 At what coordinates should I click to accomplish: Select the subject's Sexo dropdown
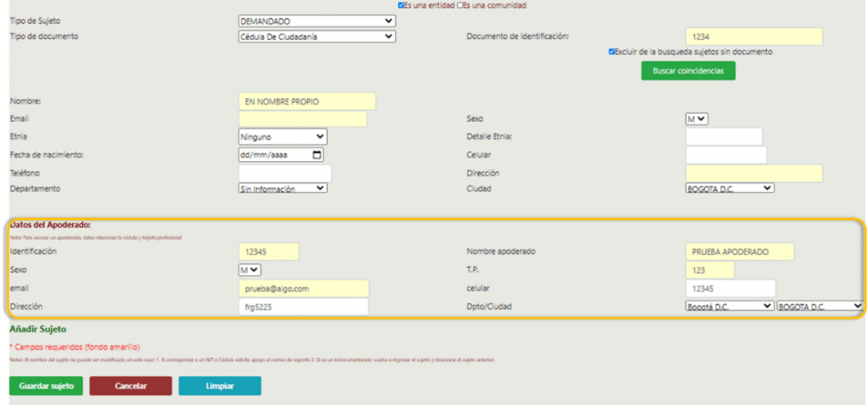[x=697, y=119]
